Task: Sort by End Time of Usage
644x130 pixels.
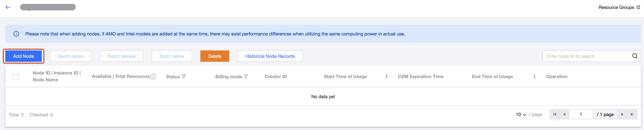Action: tap(534, 76)
